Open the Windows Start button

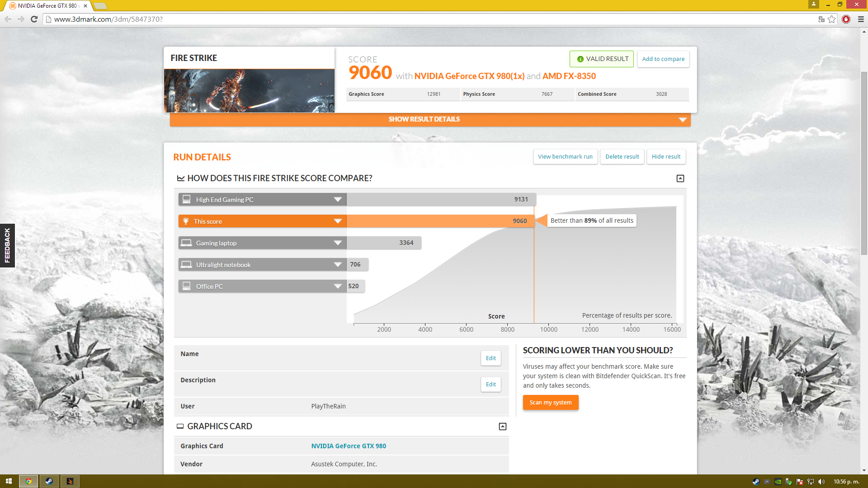click(9, 481)
